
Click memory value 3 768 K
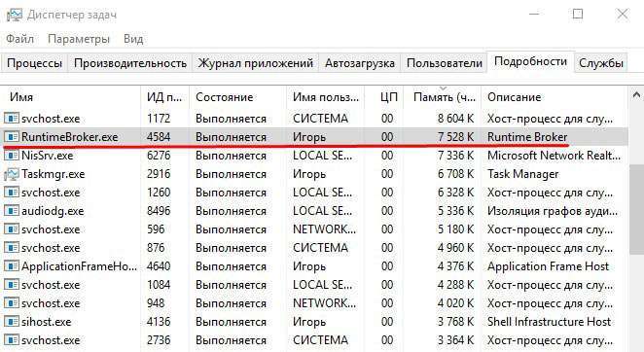click(455, 322)
